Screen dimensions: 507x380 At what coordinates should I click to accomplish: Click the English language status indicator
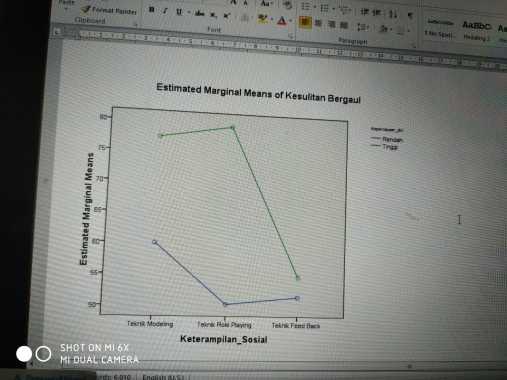163,377
